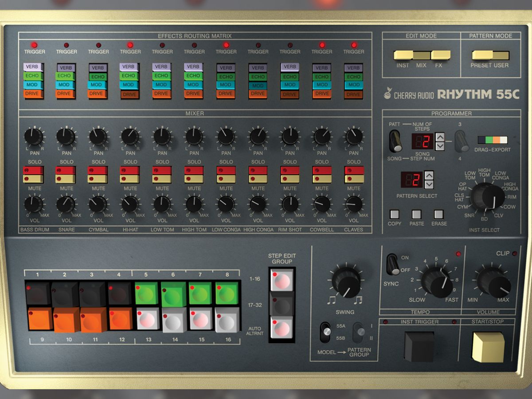
Task: Solo the Claves channel
Action: click(x=353, y=170)
